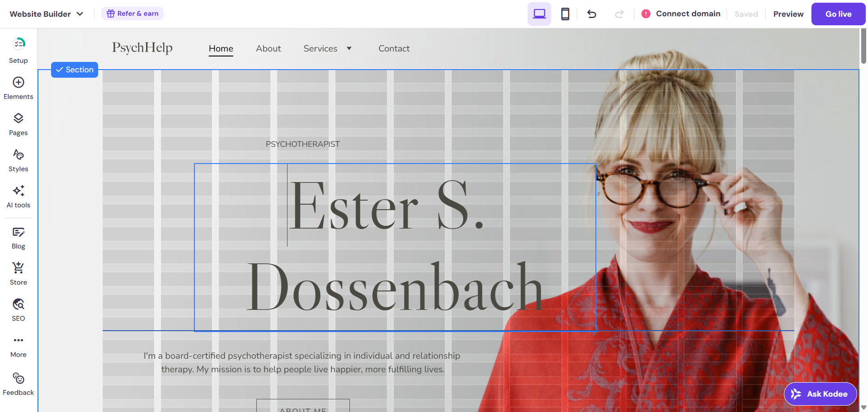Switch to desktop view

[x=539, y=14]
